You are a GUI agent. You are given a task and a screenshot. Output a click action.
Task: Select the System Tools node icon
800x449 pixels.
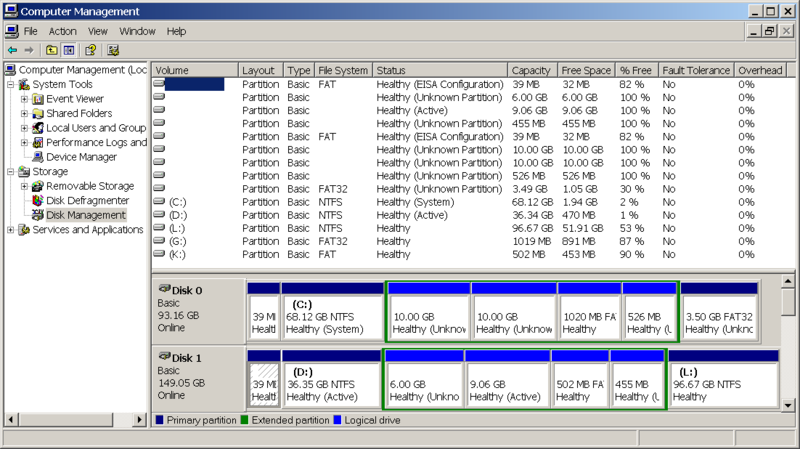tap(24, 84)
